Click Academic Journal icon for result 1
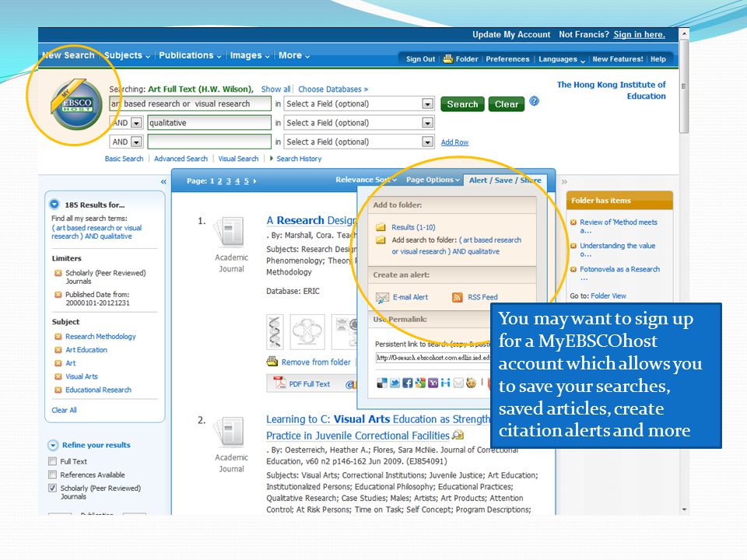The image size is (747, 560). (230, 232)
